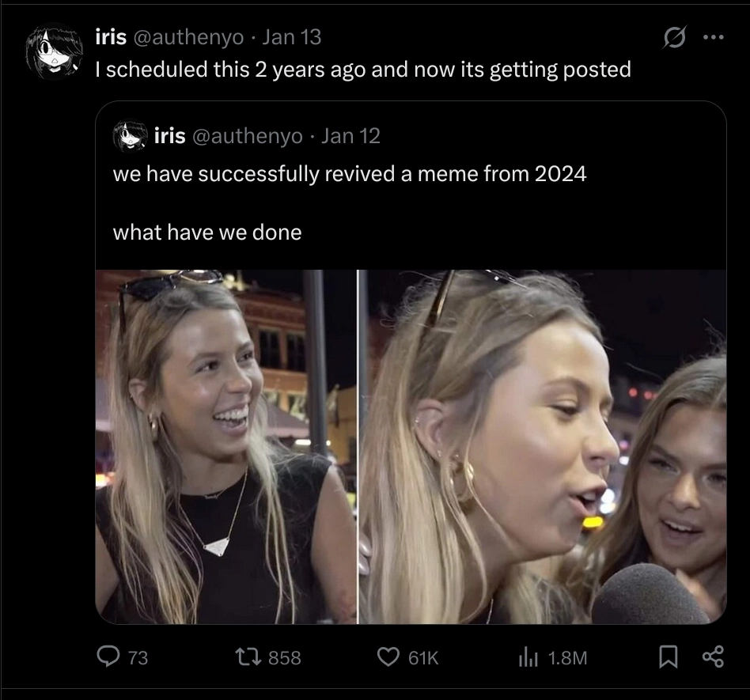Click the reply speech bubble icon
Screen dimensions: 750x700
[105, 656]
